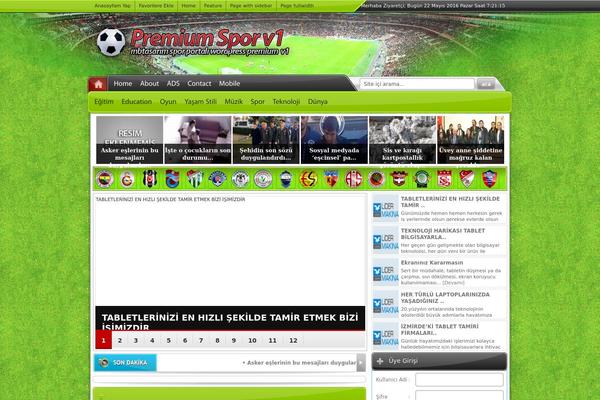Open Her Türlü Laptoplarınızda sidebar article

pos(445,297)
